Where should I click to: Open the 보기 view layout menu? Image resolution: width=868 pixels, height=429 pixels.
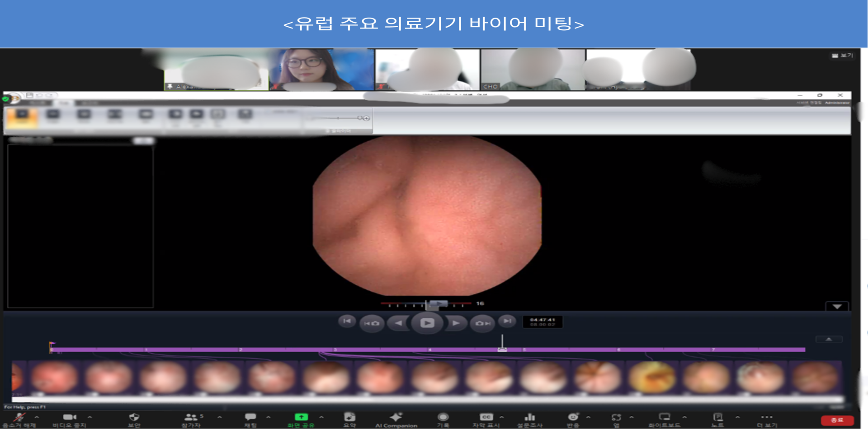point(843,55)
